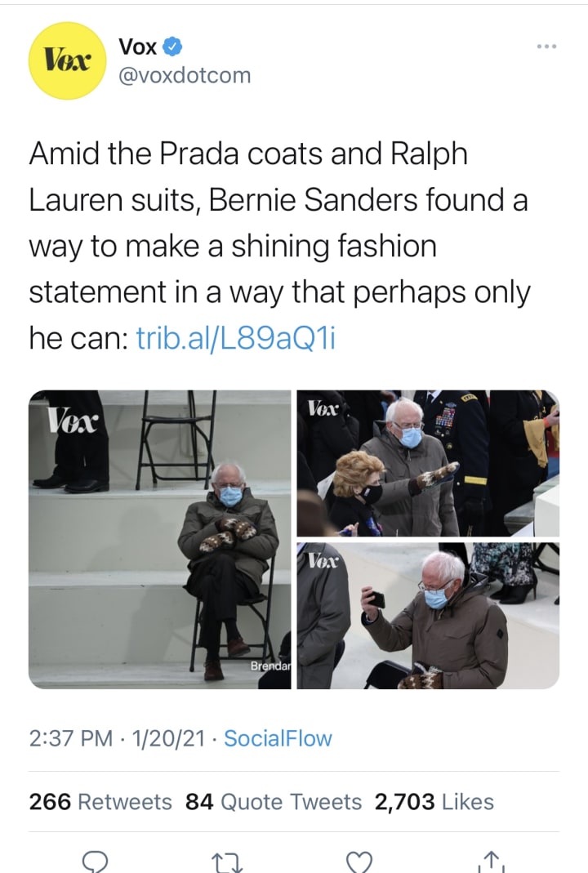The image size is (588, 873).
Task: Open the Vox display name
Action: [137, 47]
